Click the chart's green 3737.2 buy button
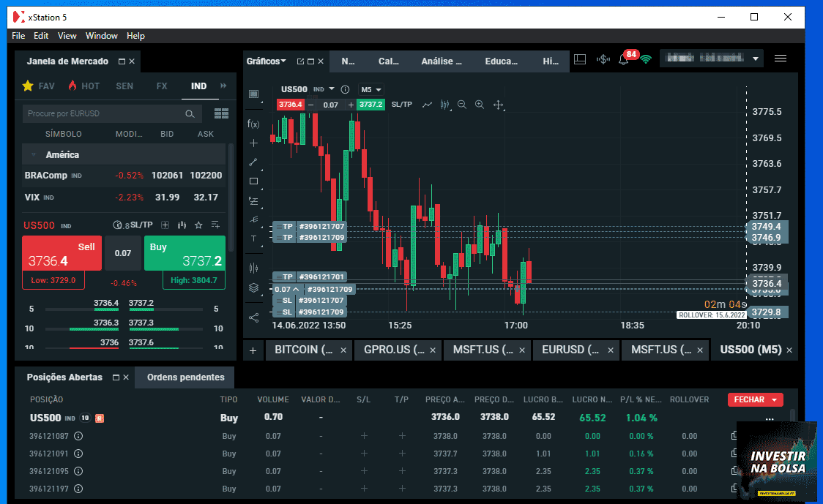This screenshot has height=504, width=823. (370, 105)
